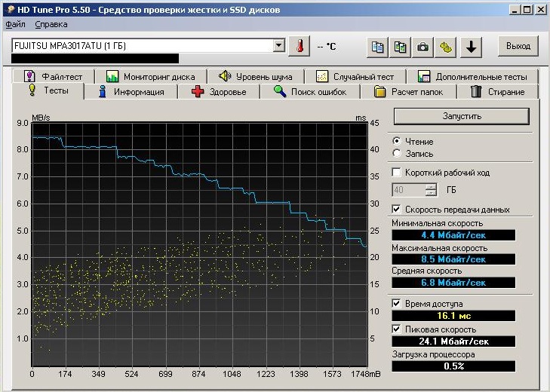
Task: Switch to Информация tab
Action: coord(131,92)
